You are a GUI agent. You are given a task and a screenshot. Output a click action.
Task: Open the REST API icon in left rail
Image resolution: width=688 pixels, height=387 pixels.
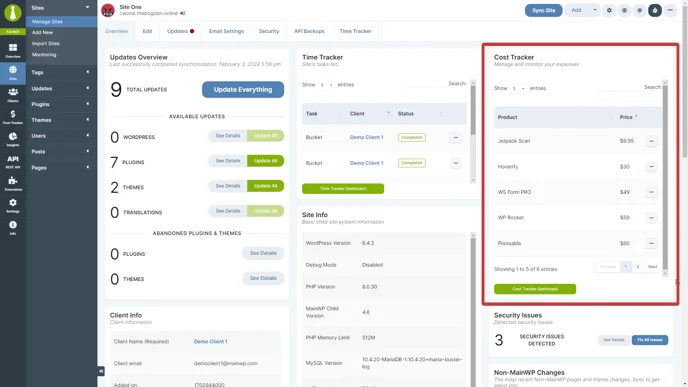point(13,161)
